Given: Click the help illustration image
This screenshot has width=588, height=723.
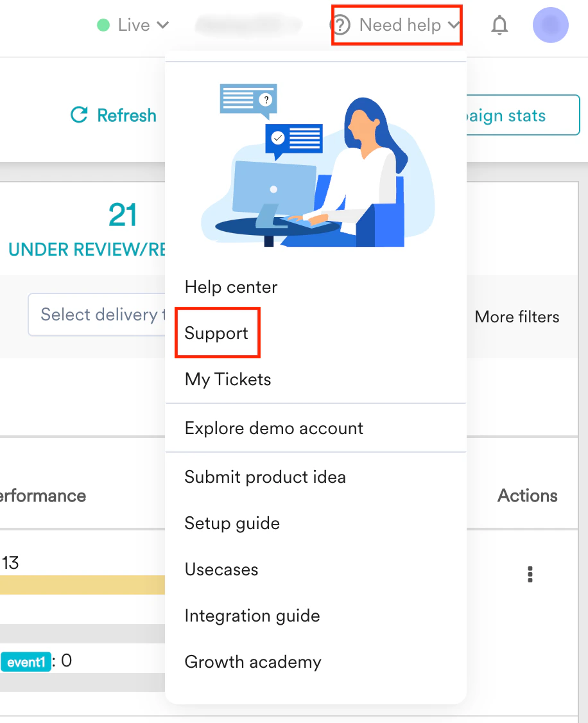Looking at the screenshot, I should pos(318,165).
